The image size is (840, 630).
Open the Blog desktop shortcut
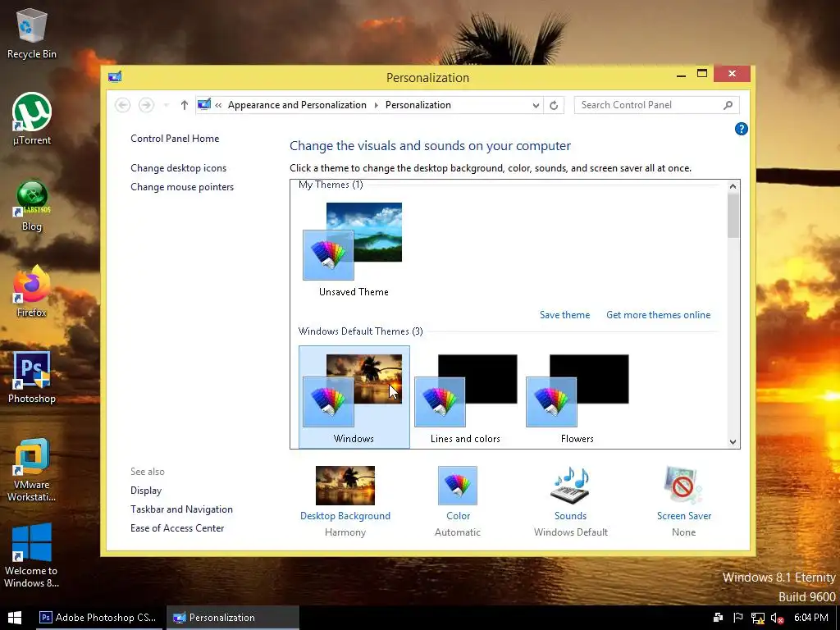(x=32, y=206)
